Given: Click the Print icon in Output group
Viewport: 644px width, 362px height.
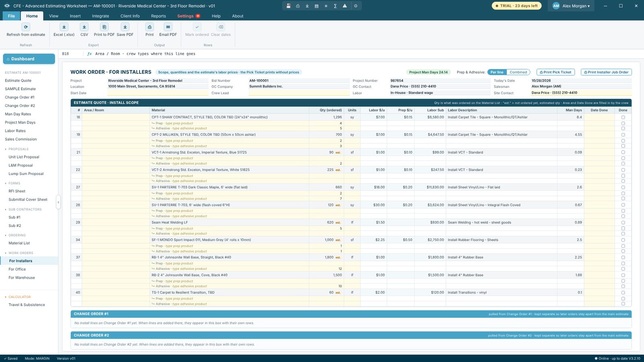Looking at the screenshot, I should (150, 27).
